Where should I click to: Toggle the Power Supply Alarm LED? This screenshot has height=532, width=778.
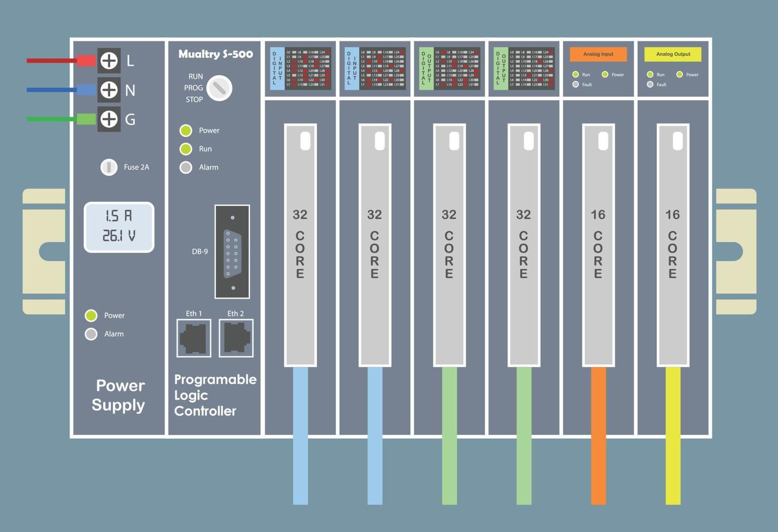pos(91,334)
